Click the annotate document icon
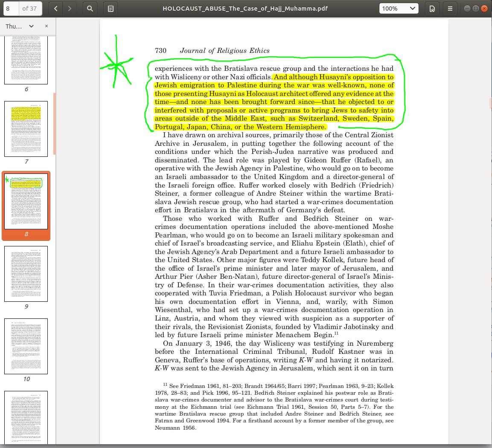The height and width of the screenshot is (448, 492). click(x=111, y=8)
